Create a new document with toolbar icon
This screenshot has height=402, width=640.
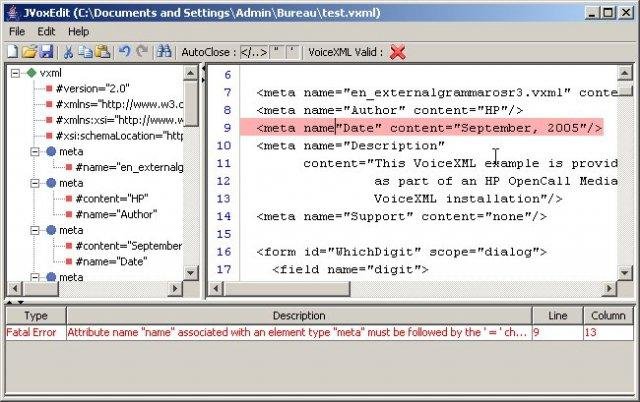pos(13,52)
